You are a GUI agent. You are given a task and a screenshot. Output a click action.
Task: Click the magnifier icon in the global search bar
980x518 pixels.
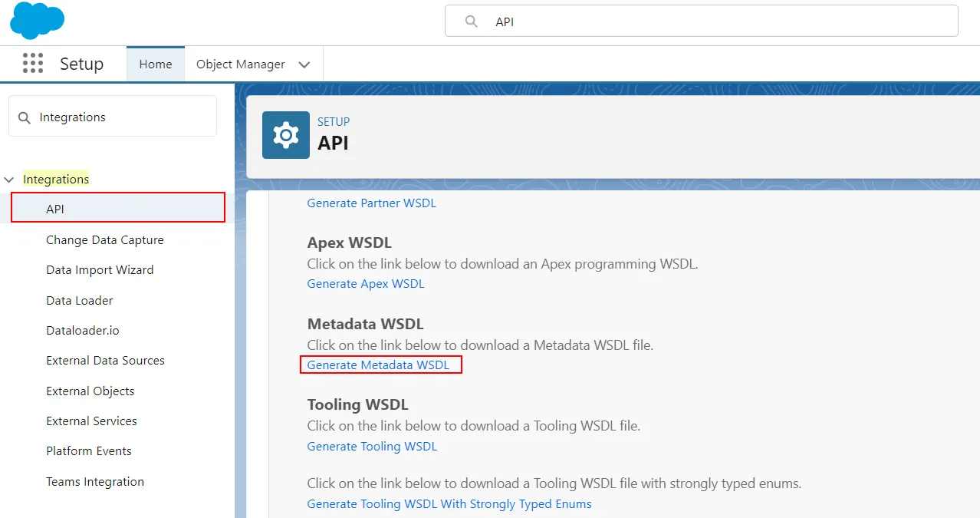click(x=470, y=21)
